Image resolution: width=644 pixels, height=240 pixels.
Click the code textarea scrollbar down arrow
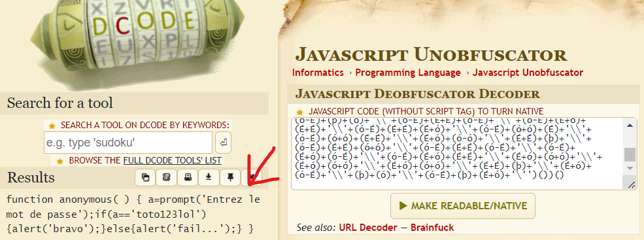click(x=630, y=169)
